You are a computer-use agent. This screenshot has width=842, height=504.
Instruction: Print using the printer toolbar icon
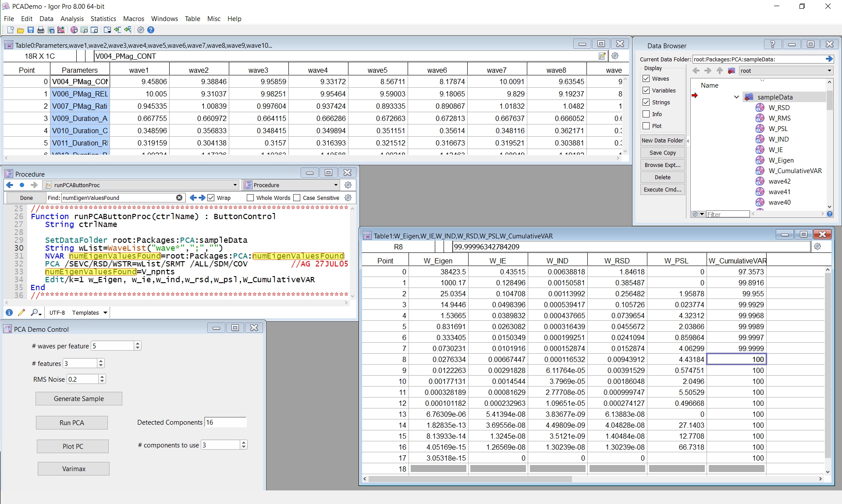40,30
